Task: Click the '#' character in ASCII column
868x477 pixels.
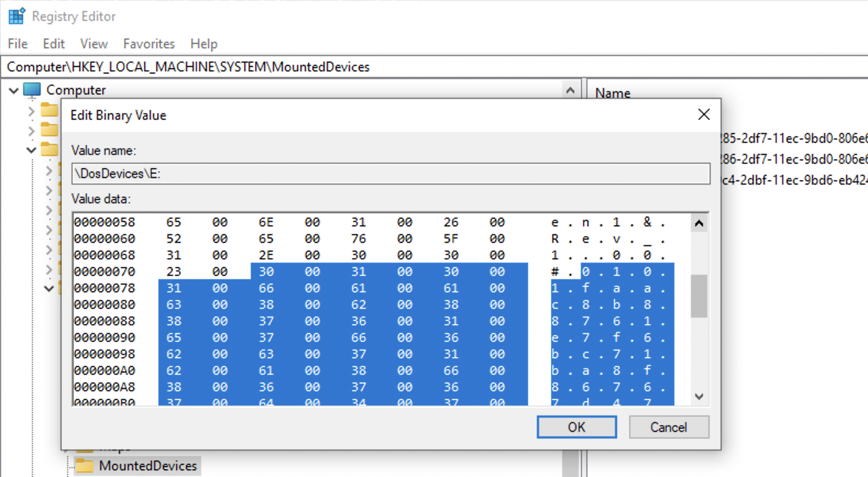Action: [555, 271]
